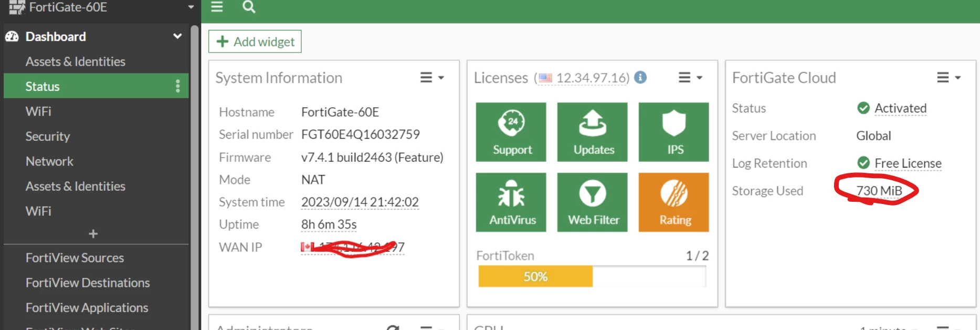This screenshot has height=330, width=980.
Task: Click the system time value 2023/09/14 21:42:02
Action: (360, 202)
